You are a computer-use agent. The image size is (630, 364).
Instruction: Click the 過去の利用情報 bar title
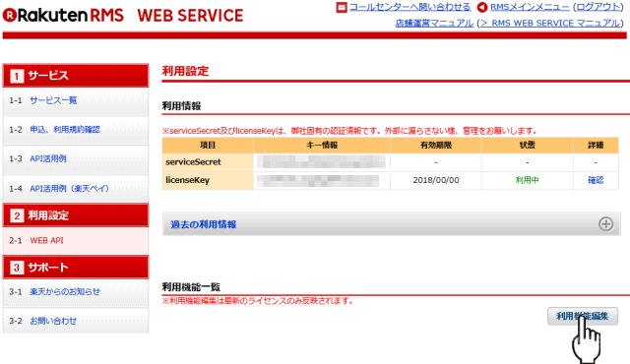(204, 224)
